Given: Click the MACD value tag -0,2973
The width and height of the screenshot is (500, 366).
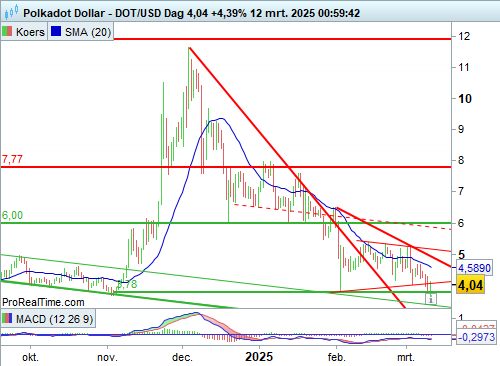Looking at the screenshot, I should click(476, 337).
